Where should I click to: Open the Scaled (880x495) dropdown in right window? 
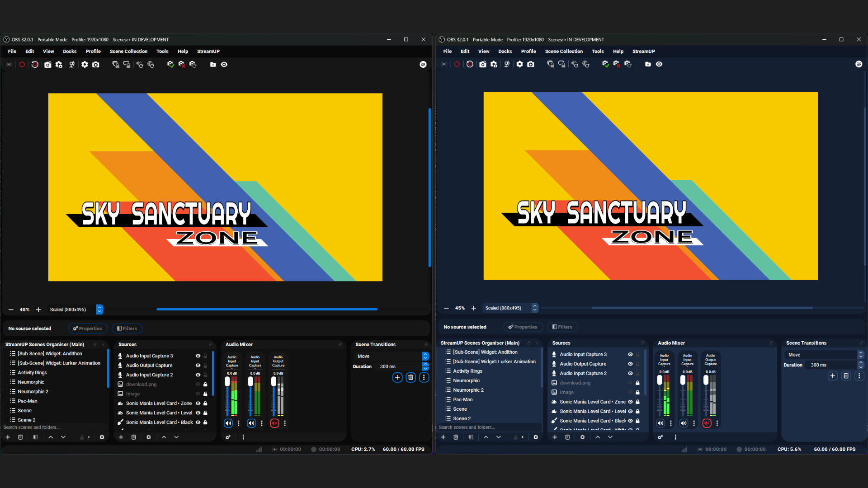pos(511,308)
